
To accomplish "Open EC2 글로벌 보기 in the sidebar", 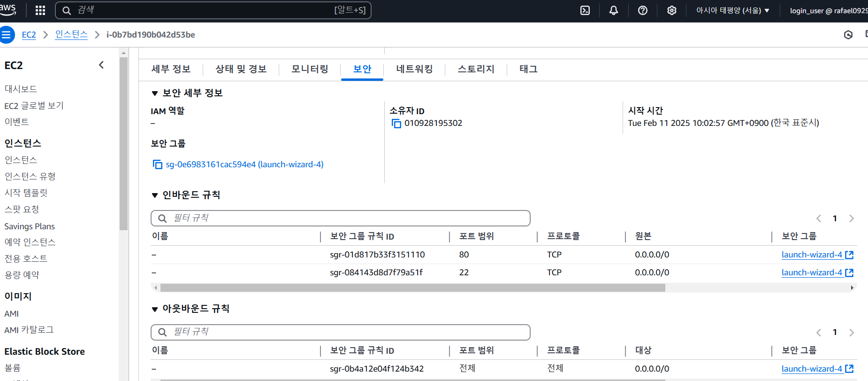I will click(34, 106).
